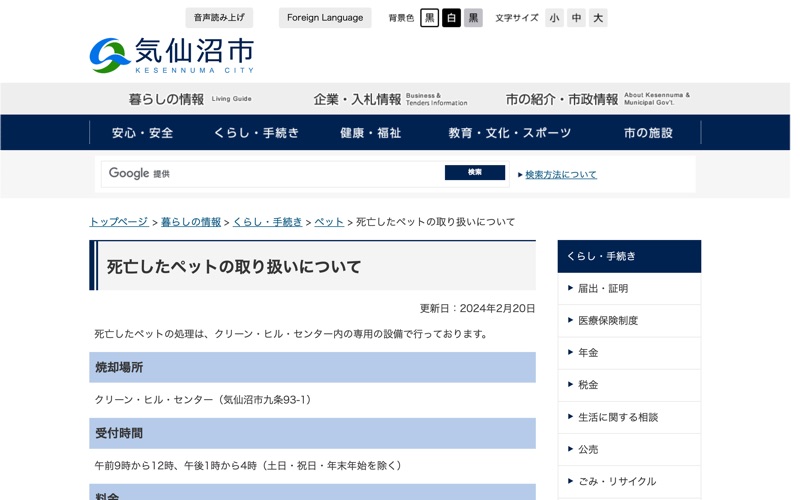800x500 pixels.
Task: Click the reception hours text 午前9時から12時
Action: pos(135,465)
